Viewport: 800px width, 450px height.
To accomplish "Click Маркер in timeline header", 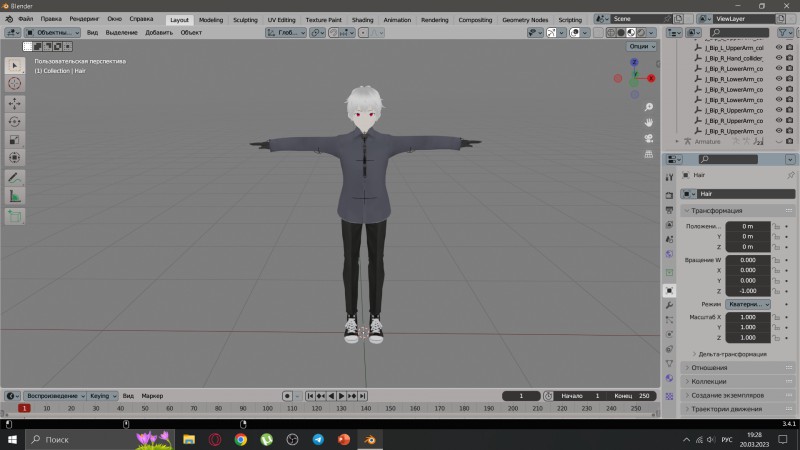I will point(152,396).
